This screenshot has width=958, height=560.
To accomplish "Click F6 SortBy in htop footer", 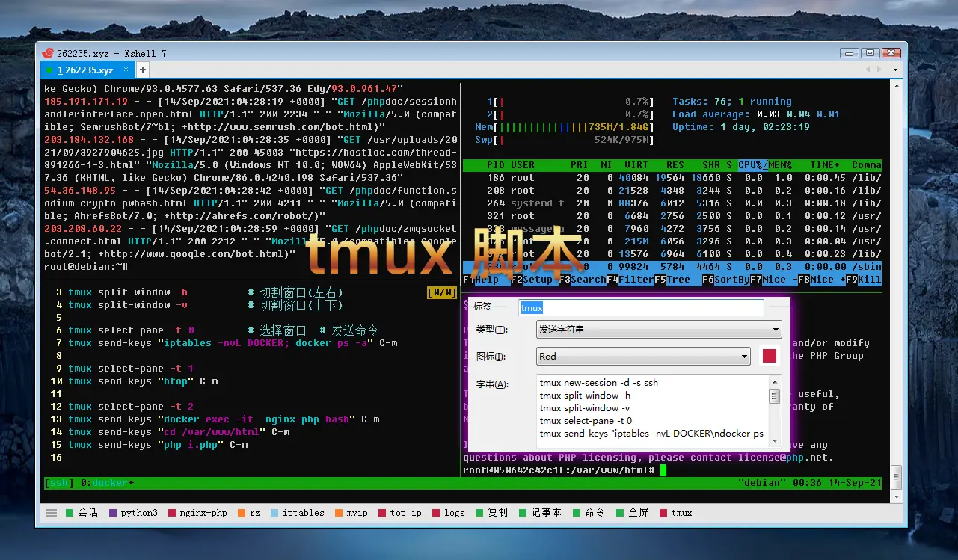I will point(726,280).
